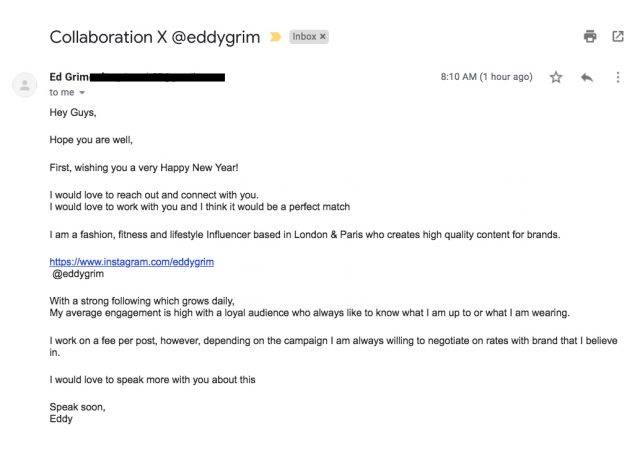The width and height of the screenshot is (640, 465).
Task: Click the subject 'Collaboration X @eddygrim'
Action: point(155,37)
